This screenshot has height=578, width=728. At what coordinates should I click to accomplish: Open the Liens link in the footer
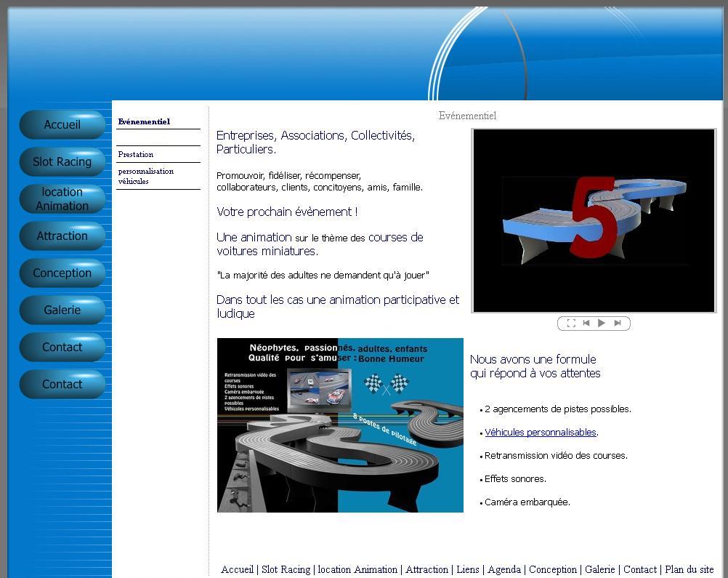[468, 570]
